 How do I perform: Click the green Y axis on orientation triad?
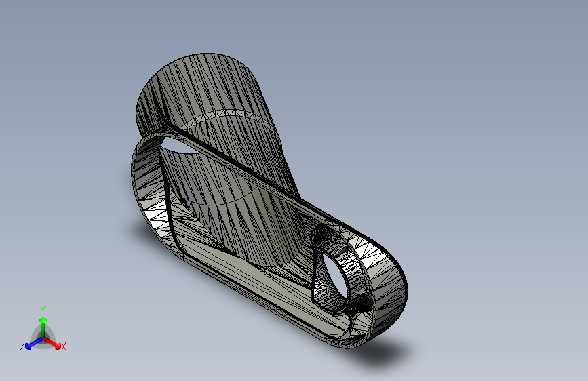coord(43,327)
